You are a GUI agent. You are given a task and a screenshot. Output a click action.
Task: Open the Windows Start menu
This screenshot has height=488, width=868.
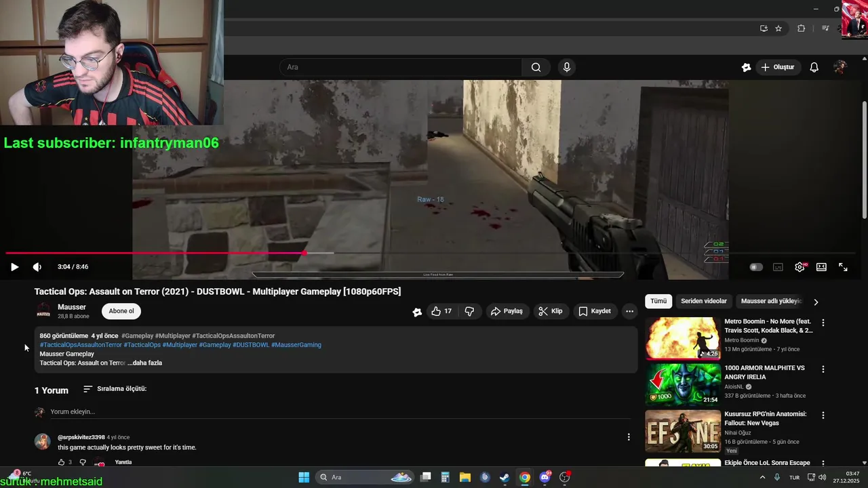304,477
